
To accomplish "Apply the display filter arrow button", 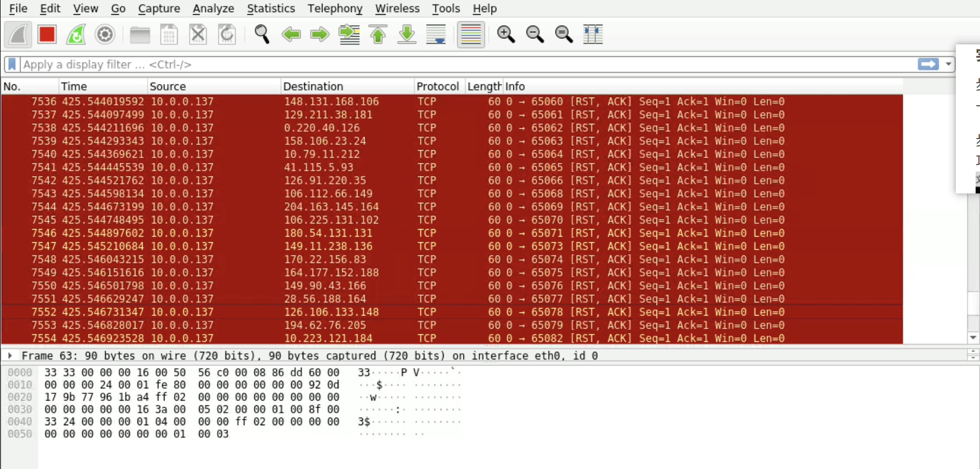I will (x=928, y=64).
